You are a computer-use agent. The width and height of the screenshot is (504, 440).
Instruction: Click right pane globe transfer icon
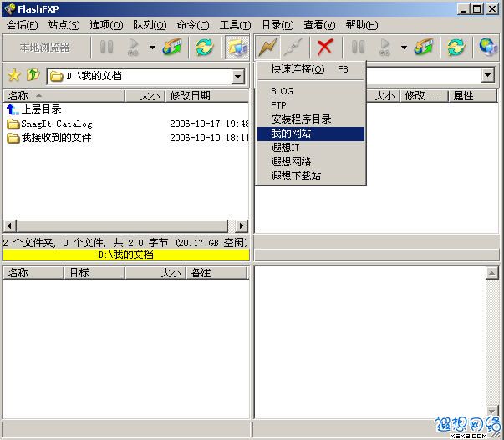point(424,47)
